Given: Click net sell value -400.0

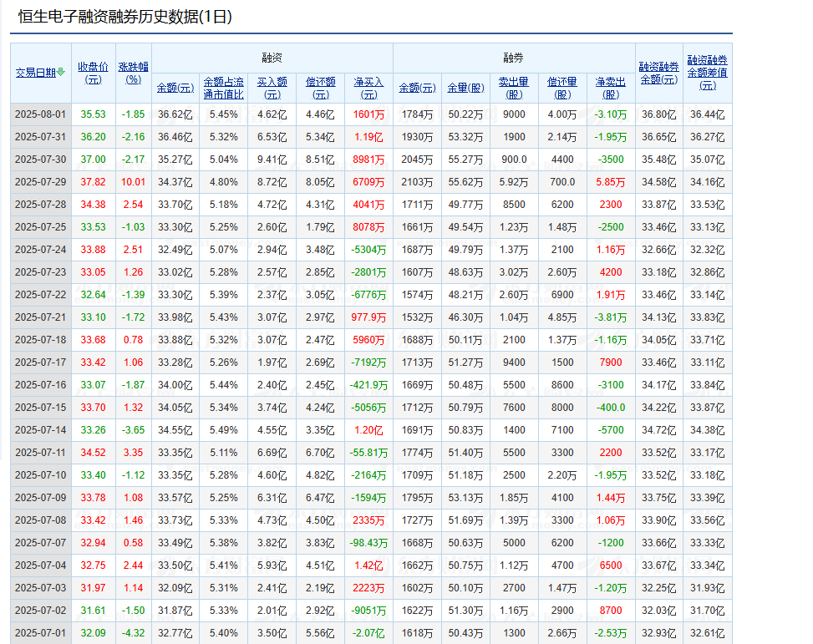Looking at the screenshot, I should (x=611, y=408).
